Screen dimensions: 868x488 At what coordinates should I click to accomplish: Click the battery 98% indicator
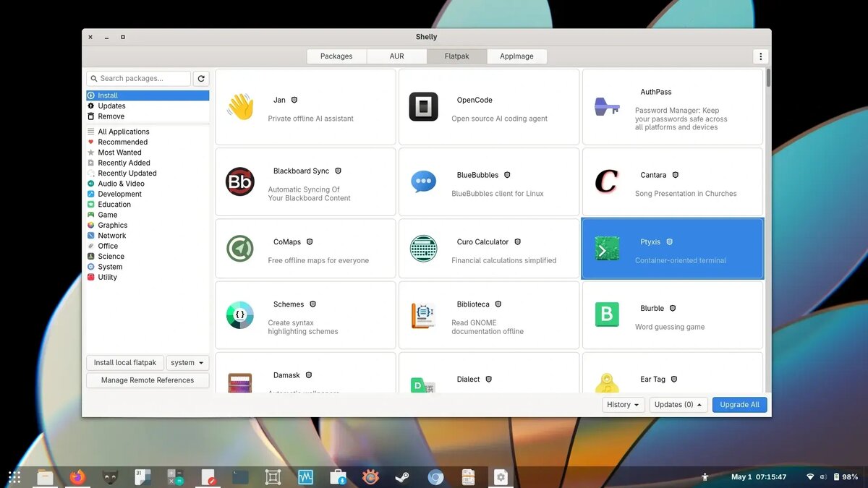[x=846, y=477]
